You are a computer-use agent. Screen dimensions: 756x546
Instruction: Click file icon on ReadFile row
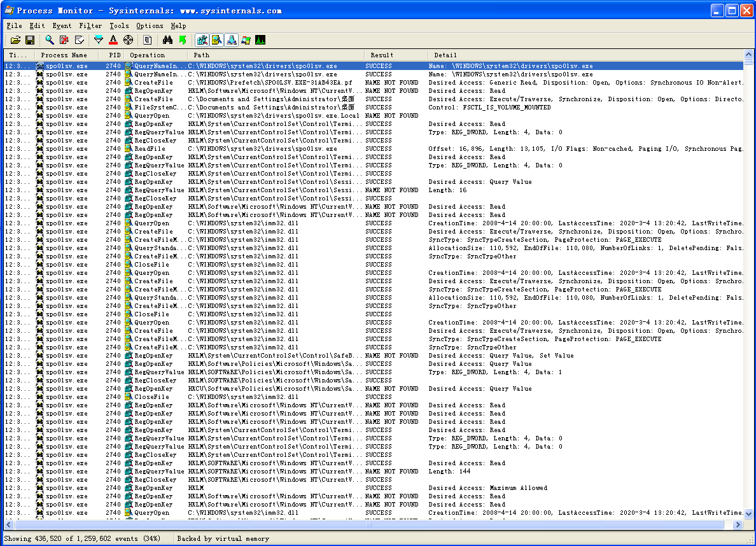129,148
